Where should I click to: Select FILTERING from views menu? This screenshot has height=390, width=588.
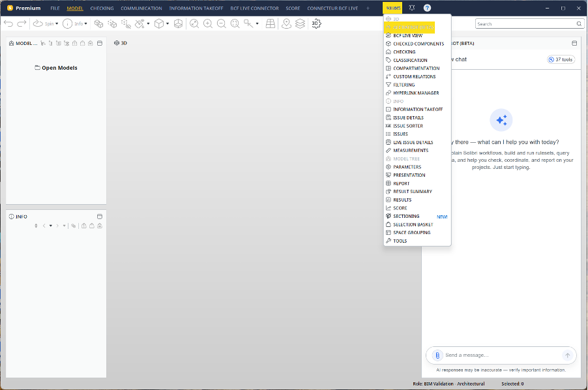pyautogui.click(x=417, y=85)
